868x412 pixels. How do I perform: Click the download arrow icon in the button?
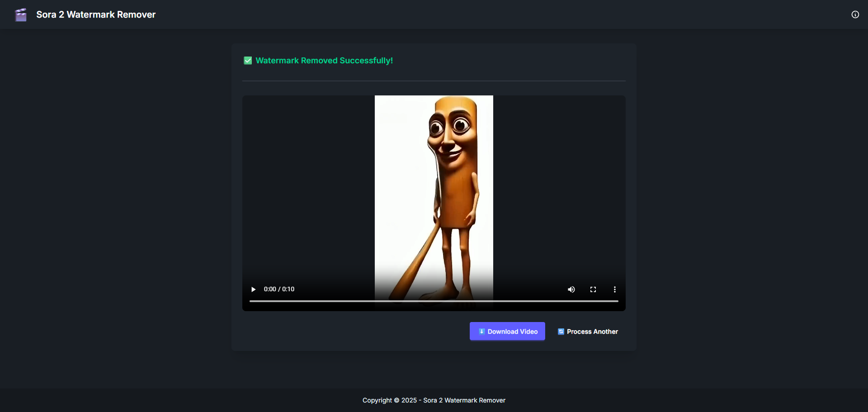(x=482, y=331)
